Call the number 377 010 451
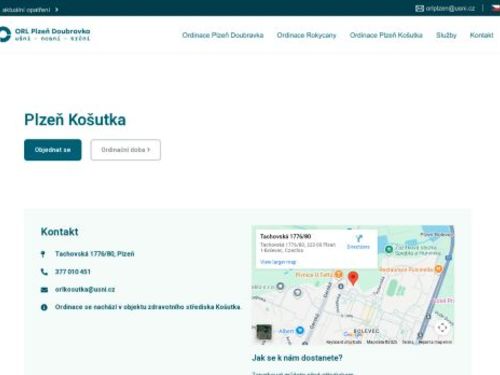Viewport: 500px width, 375px height. pyautogui.click(x=73, y=272)
